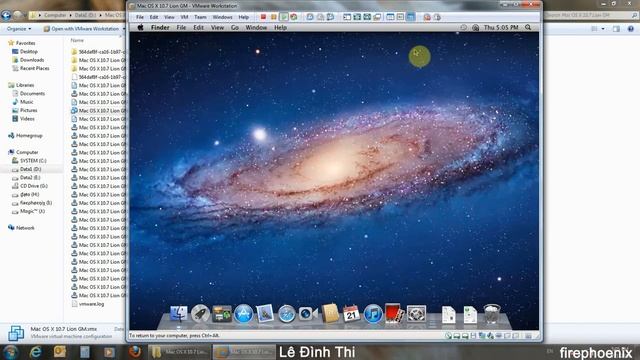The image size is (640, 360).
Task: Open the Trash in the Mac dock
Action: click(x=492, y=313)
